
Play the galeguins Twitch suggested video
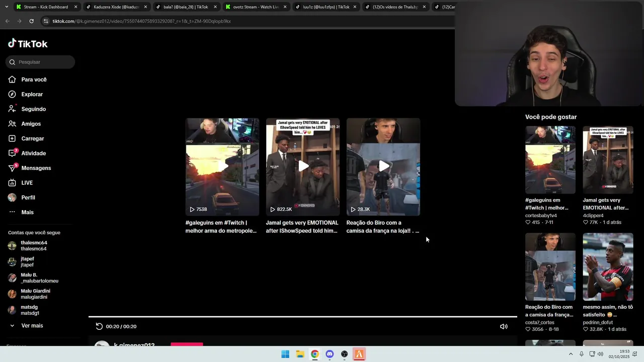(x=222, y=167)
